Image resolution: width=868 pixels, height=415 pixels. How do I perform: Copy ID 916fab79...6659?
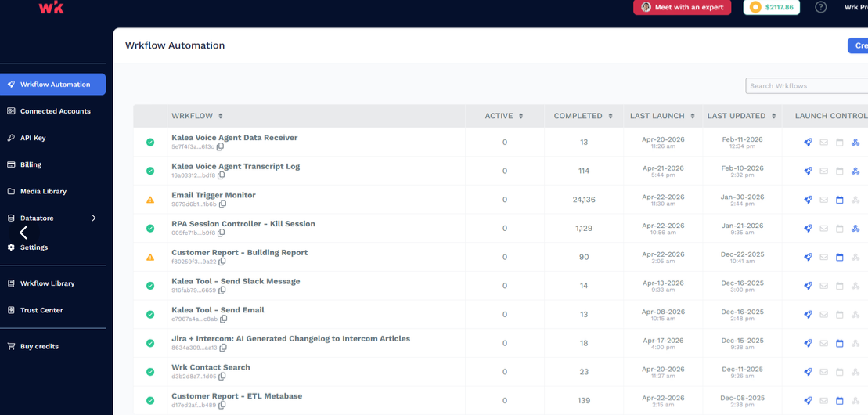click(222, 290)
